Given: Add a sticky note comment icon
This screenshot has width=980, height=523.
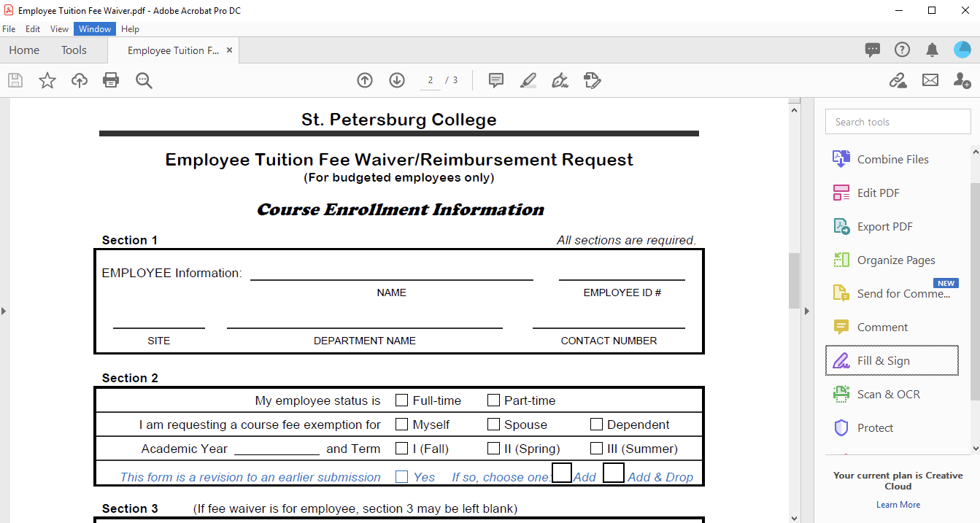Looking at the screenshot, I should (x=496, y=80).
